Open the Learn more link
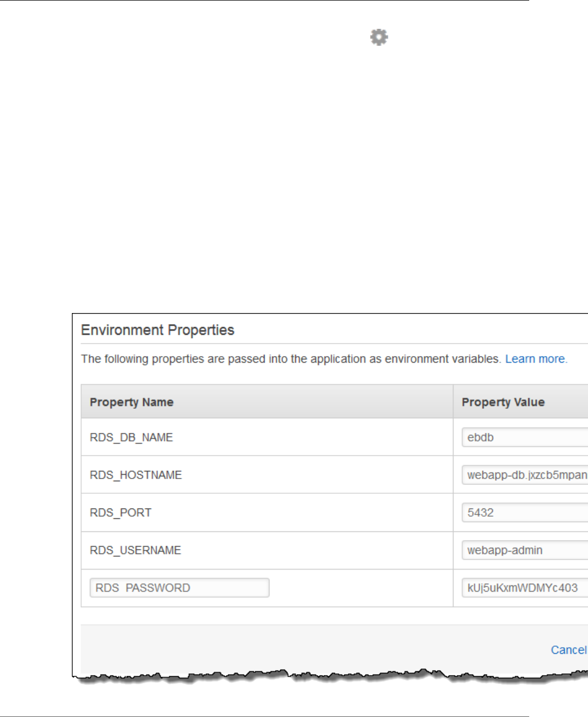 [x=535, y=359]
